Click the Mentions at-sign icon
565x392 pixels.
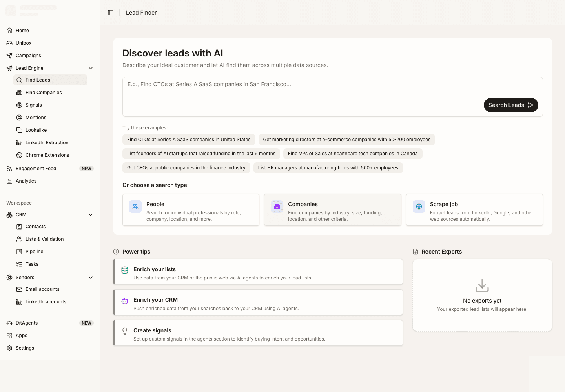[19, 118]
